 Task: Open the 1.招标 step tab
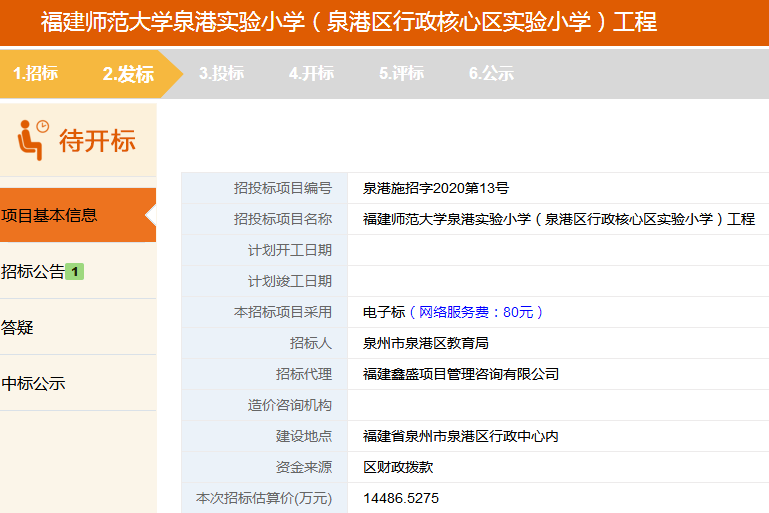click(x=35, y=74)
